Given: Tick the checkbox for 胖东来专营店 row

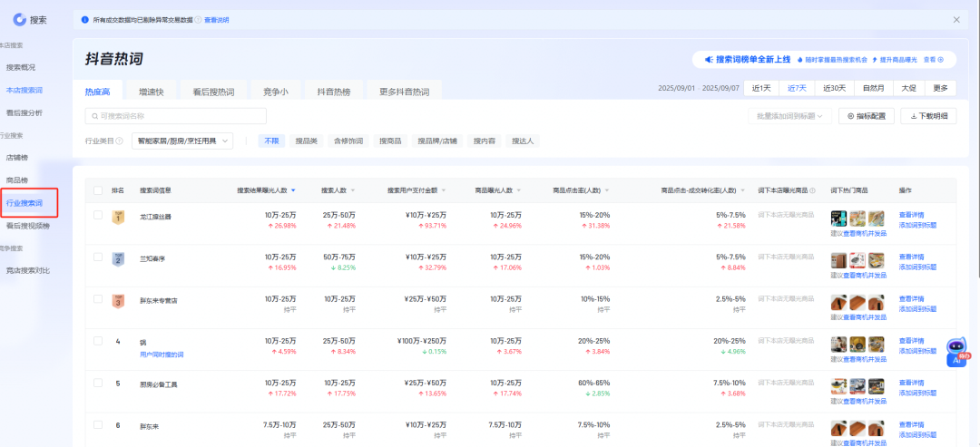Looking at the screenshot, I should (x=97, y=298).
